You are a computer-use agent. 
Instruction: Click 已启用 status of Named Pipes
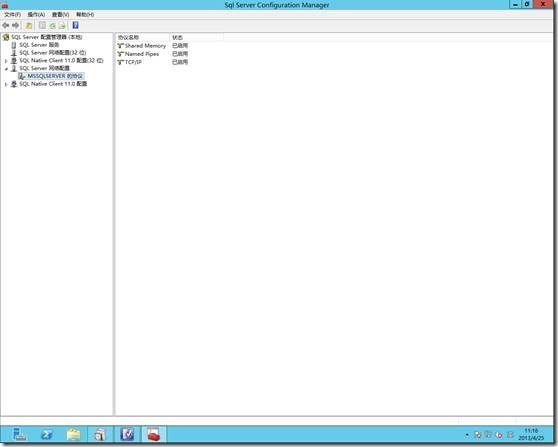[180, 54]
